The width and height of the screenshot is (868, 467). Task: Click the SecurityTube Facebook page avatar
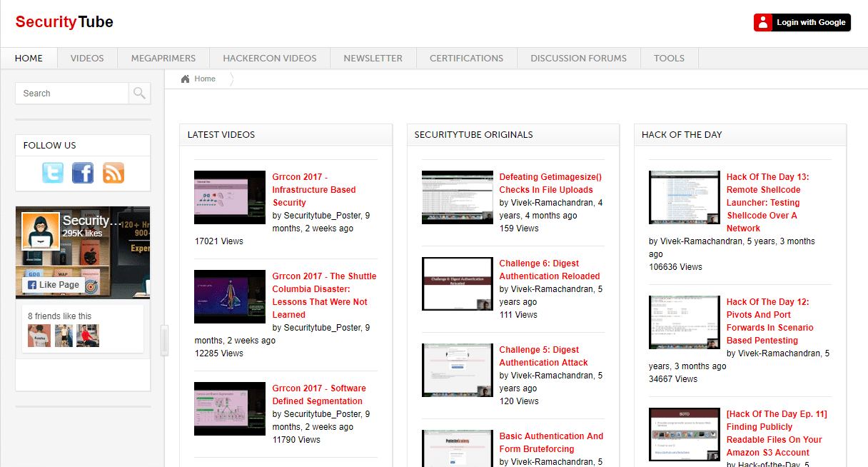(x=41, y=231)
